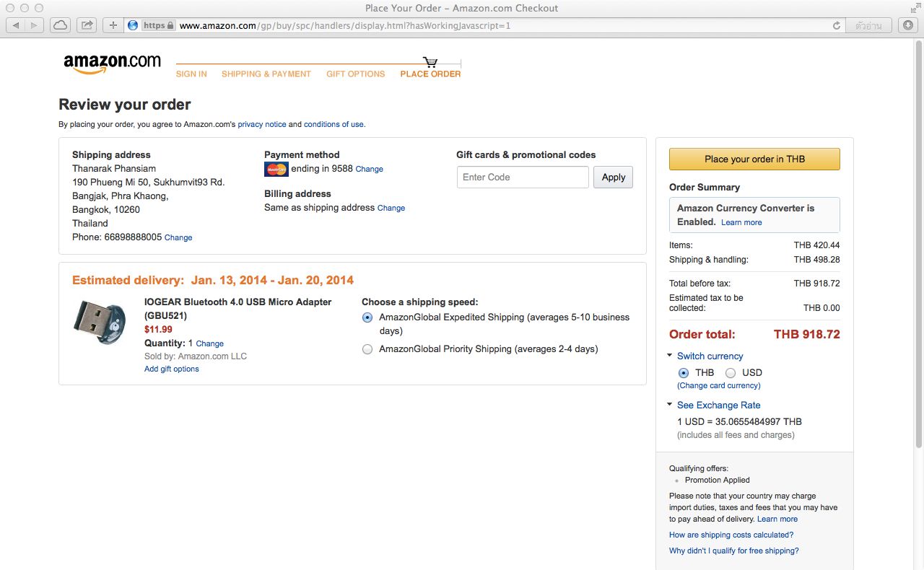
Task: Click the Safari forward arrow button
Action: 34,25
